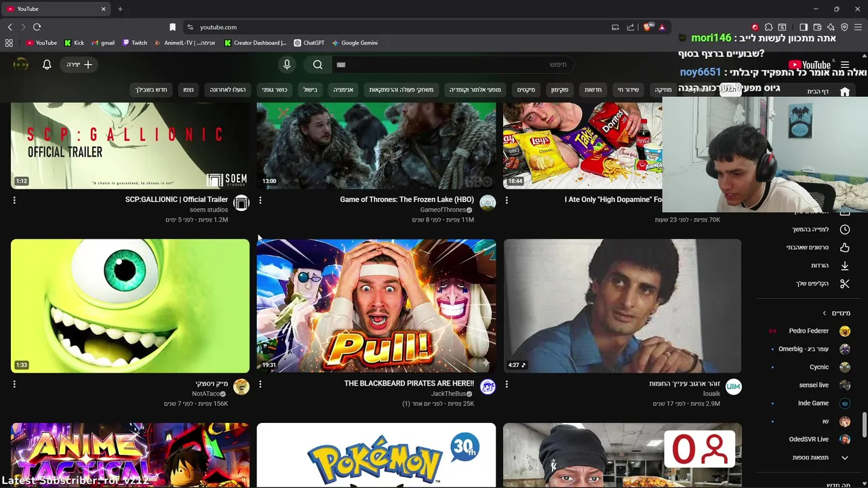868x488 pixels.
Task: Open the YouTube account avatar menu
Action: tap(21, 64)
